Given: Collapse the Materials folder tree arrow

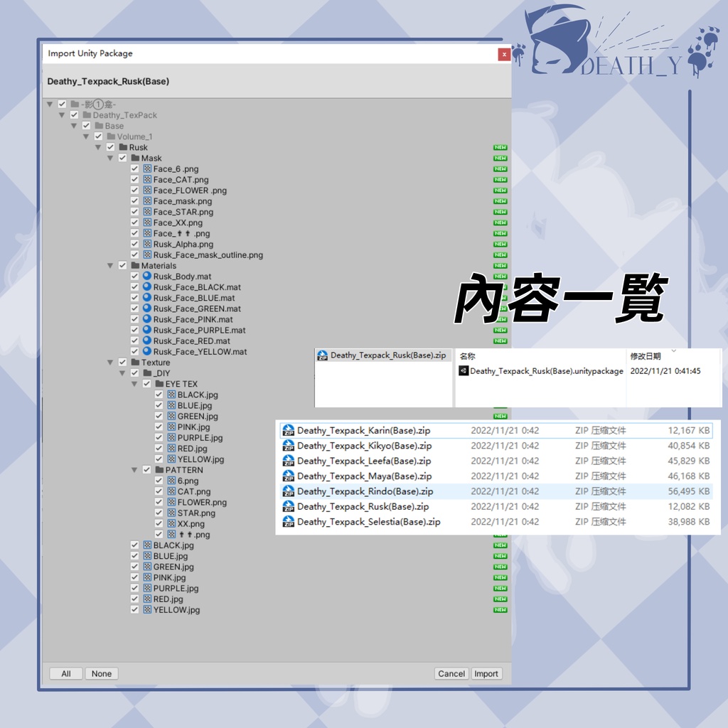Looking at the screenshot, I should pos(110,265).
